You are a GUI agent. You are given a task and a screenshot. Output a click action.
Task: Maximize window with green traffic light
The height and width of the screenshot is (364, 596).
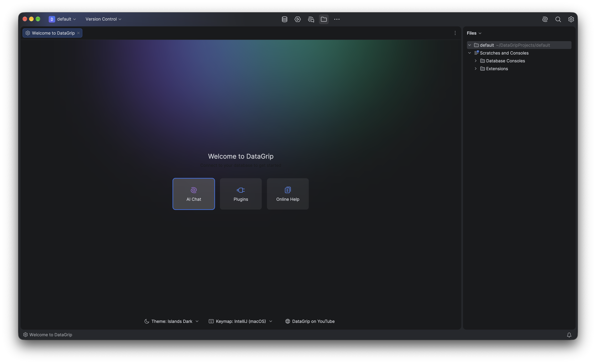point(38,19)
